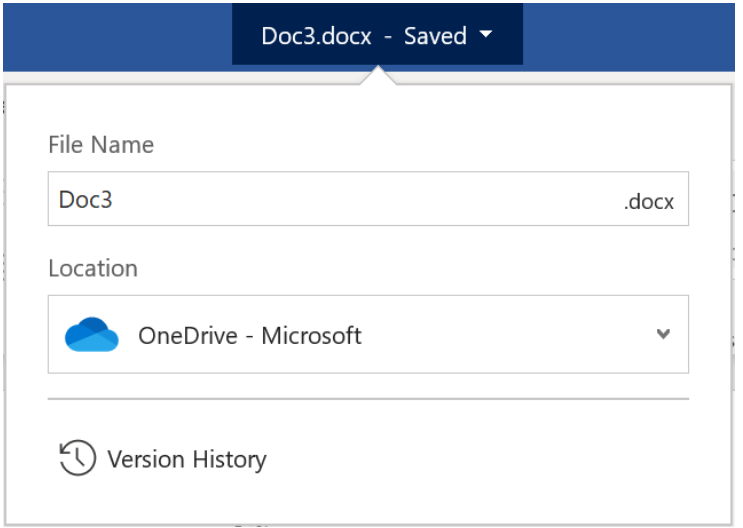Select the OneDrive - Microsoft text
The width and height of the screenshot is (743, 528).
(x=250, y=335)
